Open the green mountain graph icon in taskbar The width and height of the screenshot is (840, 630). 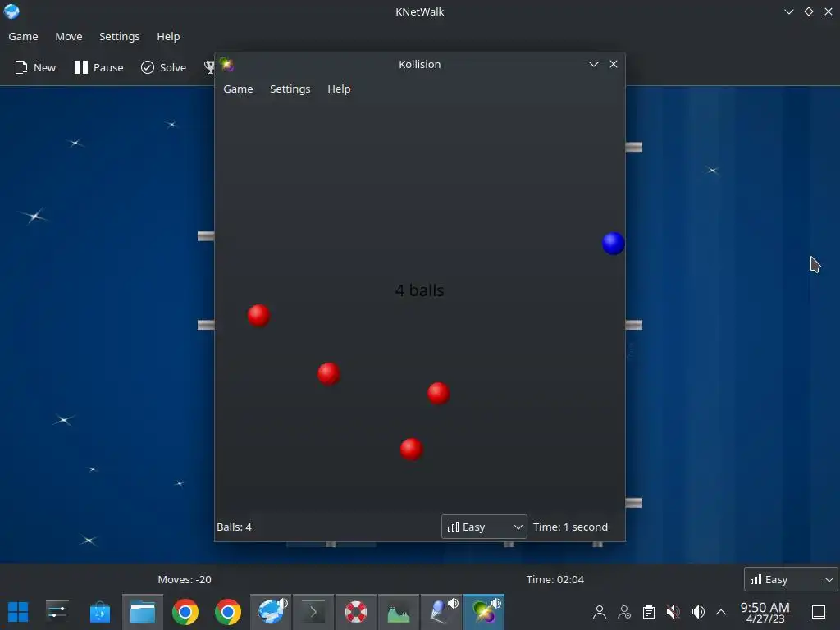click(x=399, y=612)
